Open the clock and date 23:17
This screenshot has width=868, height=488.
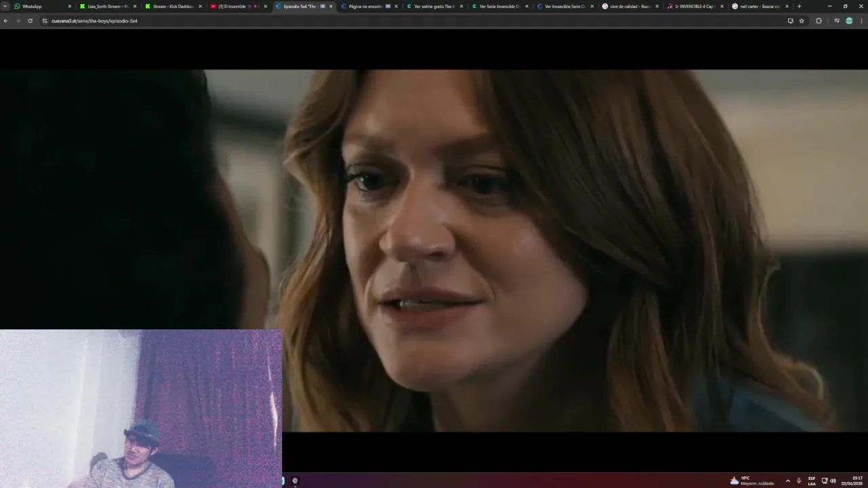point(852,481)
